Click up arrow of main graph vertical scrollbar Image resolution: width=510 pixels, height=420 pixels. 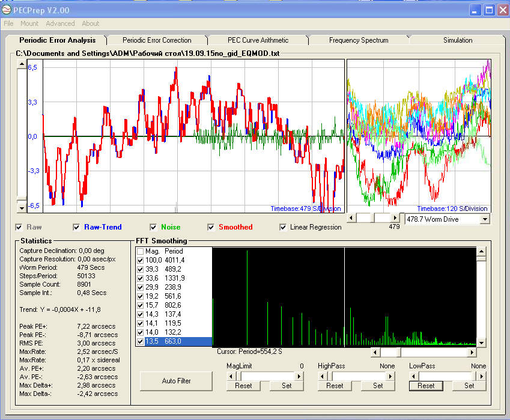coord(22,64)
